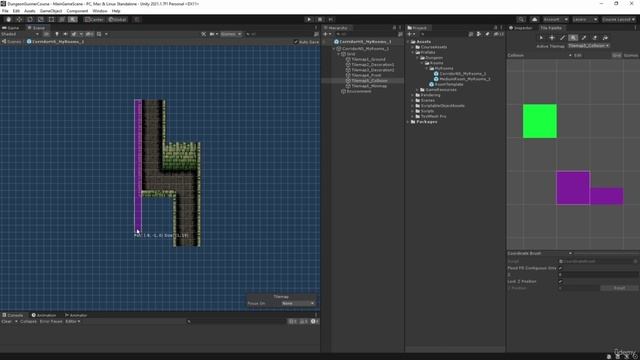
Task: Open the Layers dropdown
Action: pos(585,19)
